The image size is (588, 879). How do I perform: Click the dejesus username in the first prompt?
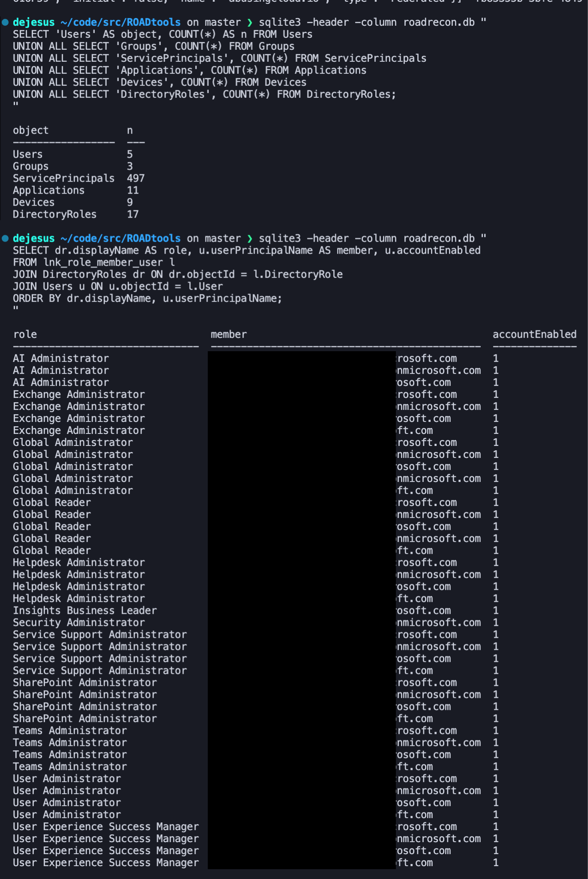point(34,22)
